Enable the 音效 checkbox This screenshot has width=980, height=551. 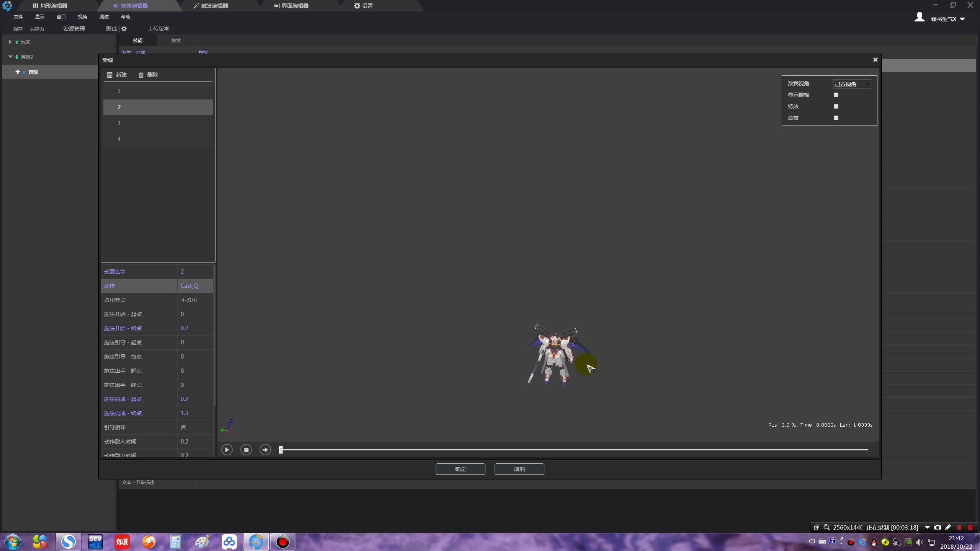click(x=836, y=118)
